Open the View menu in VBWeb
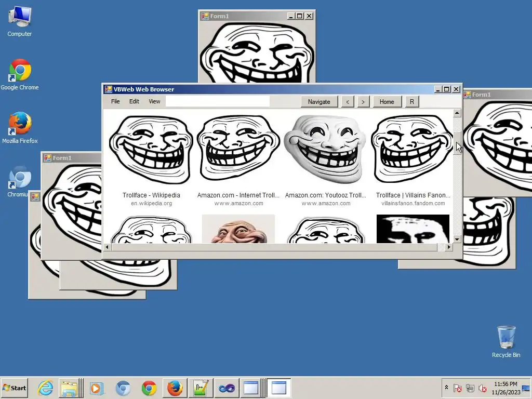This screenshot has height=399, width=532. click(154, 101)
